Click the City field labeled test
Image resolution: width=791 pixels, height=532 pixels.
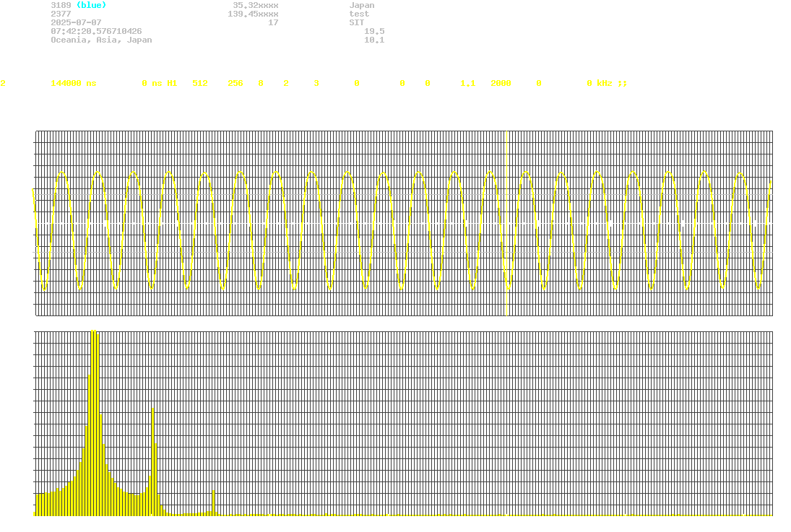(x=358, y=14)
